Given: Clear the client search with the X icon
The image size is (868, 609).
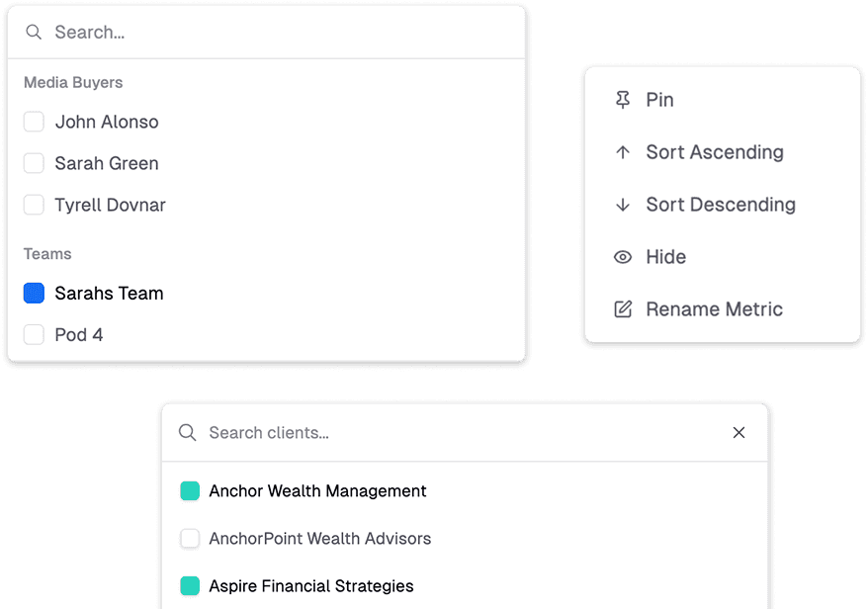Looking at the screenshot, I should 738,433.
